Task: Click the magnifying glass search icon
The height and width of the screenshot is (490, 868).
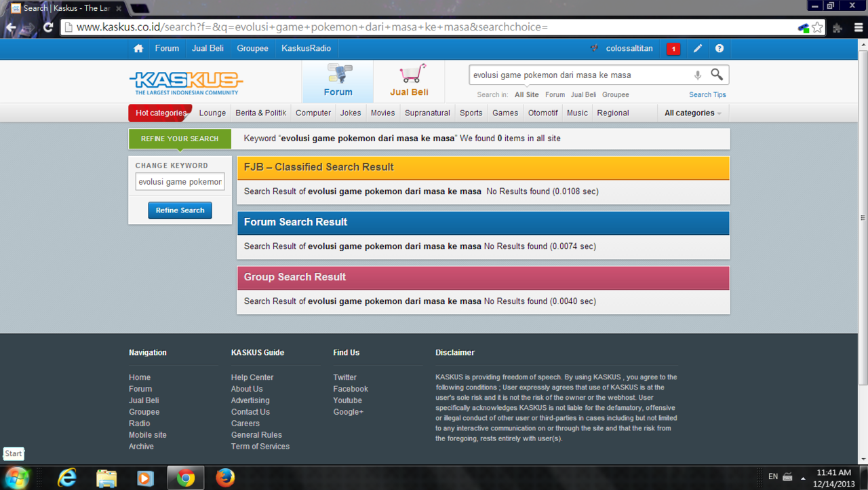Action: click(717, 75)
